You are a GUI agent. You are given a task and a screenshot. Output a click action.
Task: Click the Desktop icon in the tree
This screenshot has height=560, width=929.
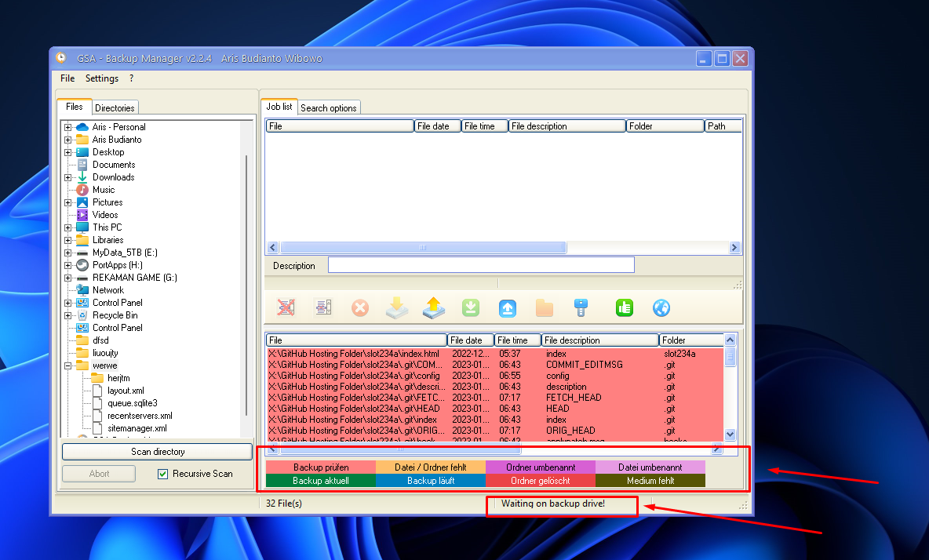(82, 152)
